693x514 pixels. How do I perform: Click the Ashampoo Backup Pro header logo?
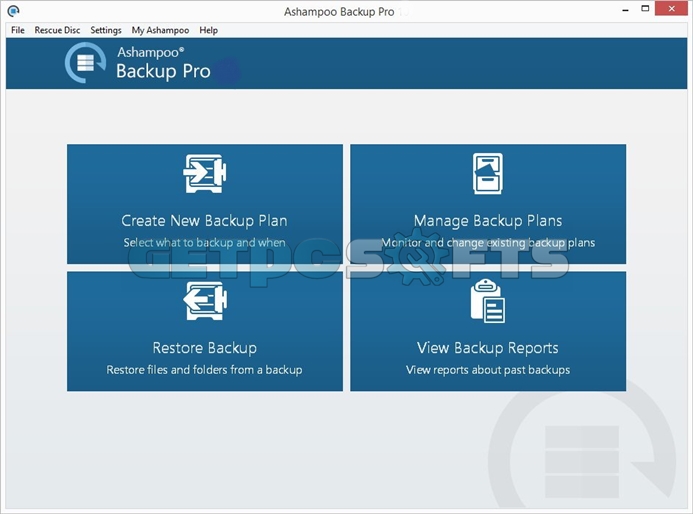coord(86,62)
